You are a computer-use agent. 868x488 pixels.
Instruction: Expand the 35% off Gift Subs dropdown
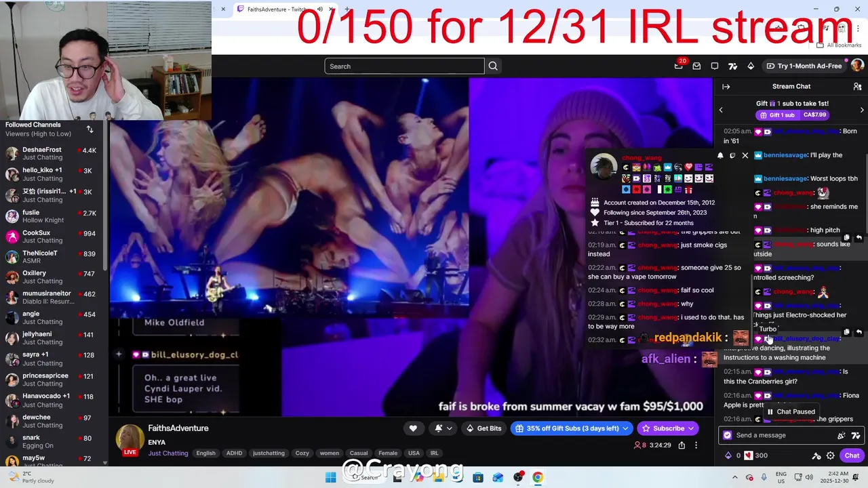625,428
